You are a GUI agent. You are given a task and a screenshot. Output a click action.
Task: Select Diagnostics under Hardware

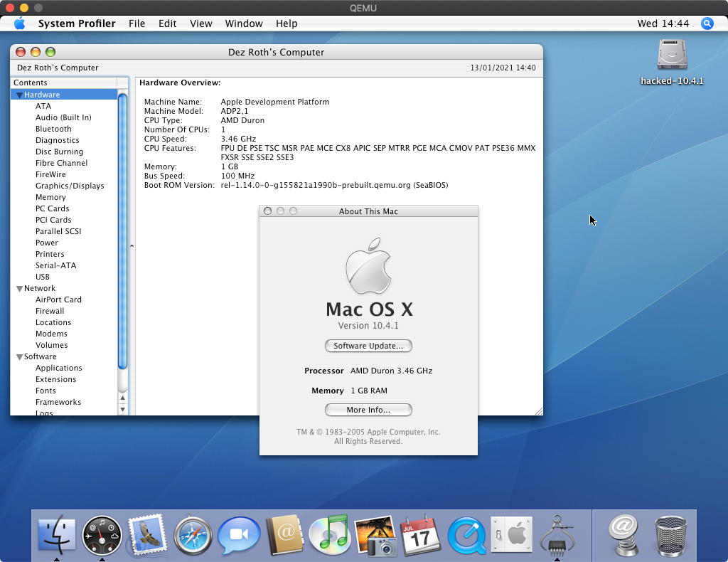click(57, 140)
